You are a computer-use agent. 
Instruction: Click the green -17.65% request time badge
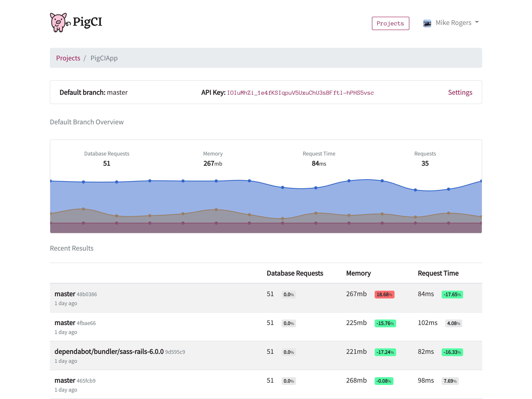coord(452,294)
